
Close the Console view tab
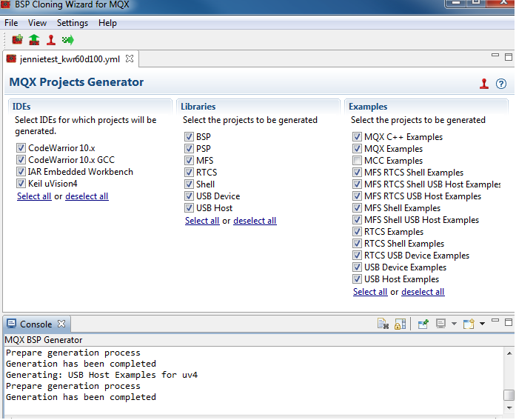(x=61, y=324)
